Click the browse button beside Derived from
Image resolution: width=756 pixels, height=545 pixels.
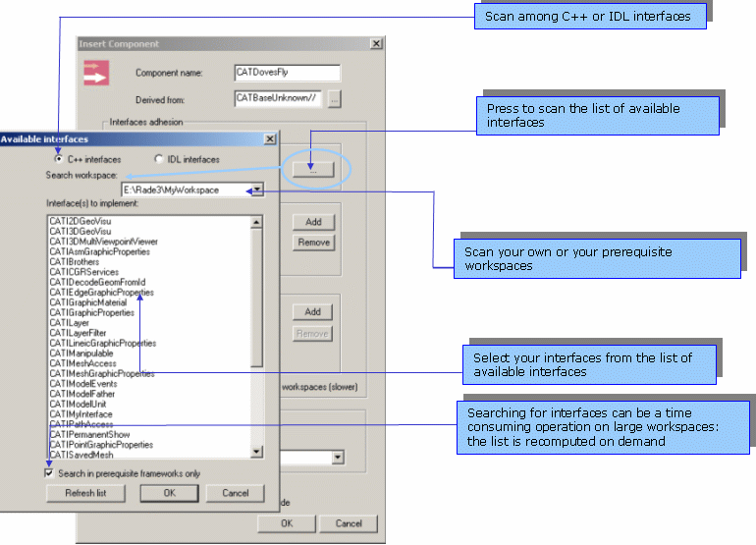[335, 99]
